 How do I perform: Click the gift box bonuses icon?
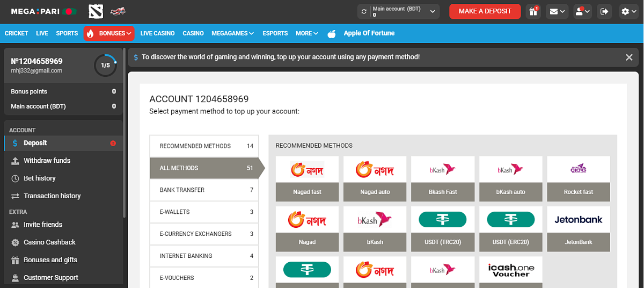[533, 11]
